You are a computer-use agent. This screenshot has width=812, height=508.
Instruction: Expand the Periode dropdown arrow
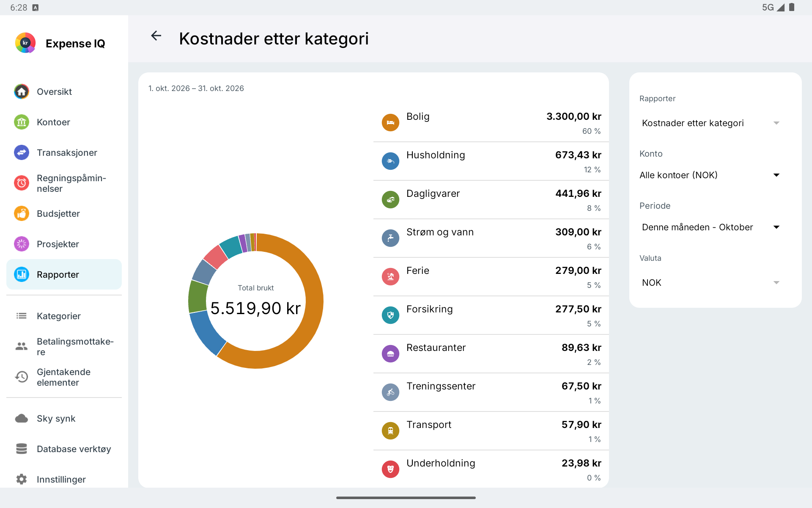[x=776, y=227]
